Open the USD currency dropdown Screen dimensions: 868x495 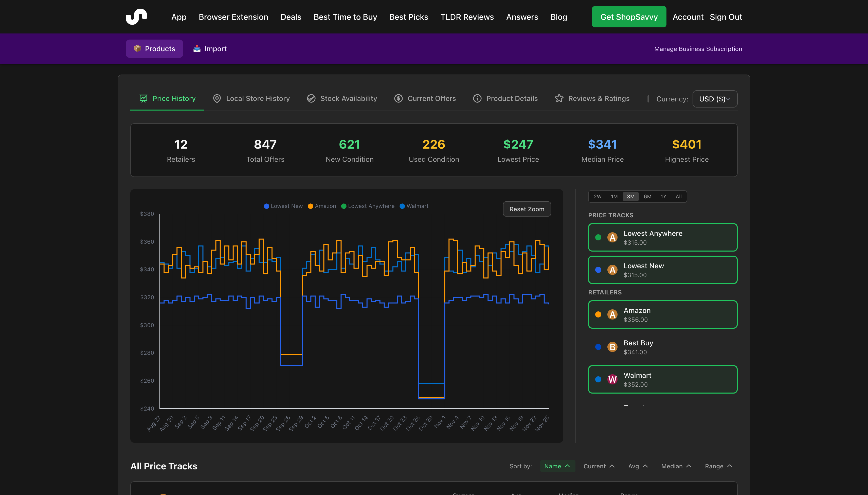click(715, 99)
